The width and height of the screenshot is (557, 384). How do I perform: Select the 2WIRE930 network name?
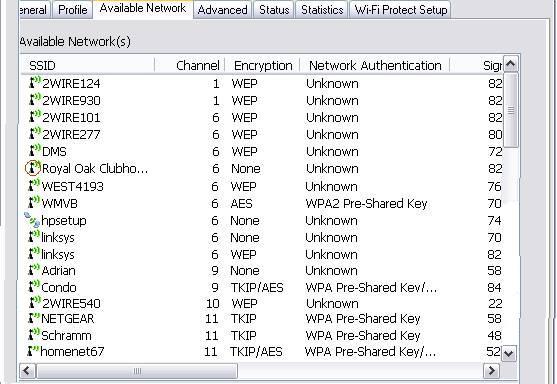coord(71,101)
